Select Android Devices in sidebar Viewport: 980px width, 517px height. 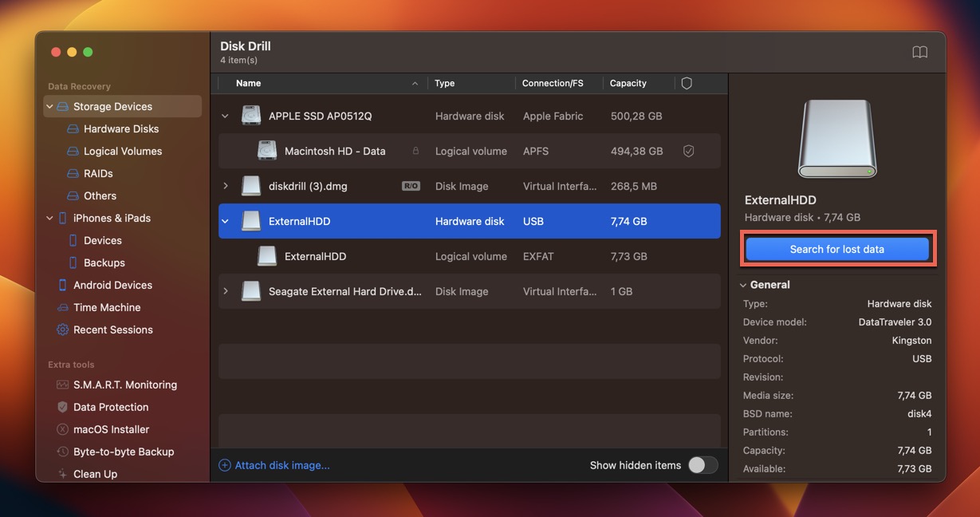(x=112, y=285)
